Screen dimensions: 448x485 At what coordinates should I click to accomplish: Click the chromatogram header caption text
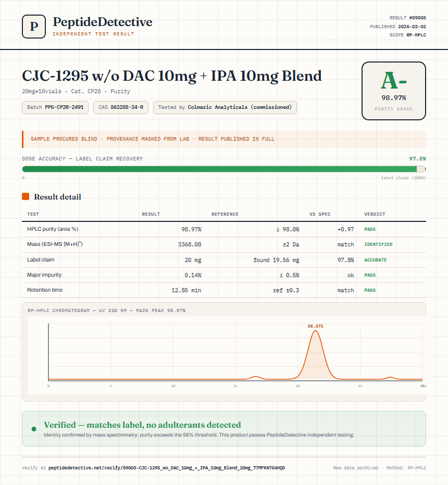[106, 310]
